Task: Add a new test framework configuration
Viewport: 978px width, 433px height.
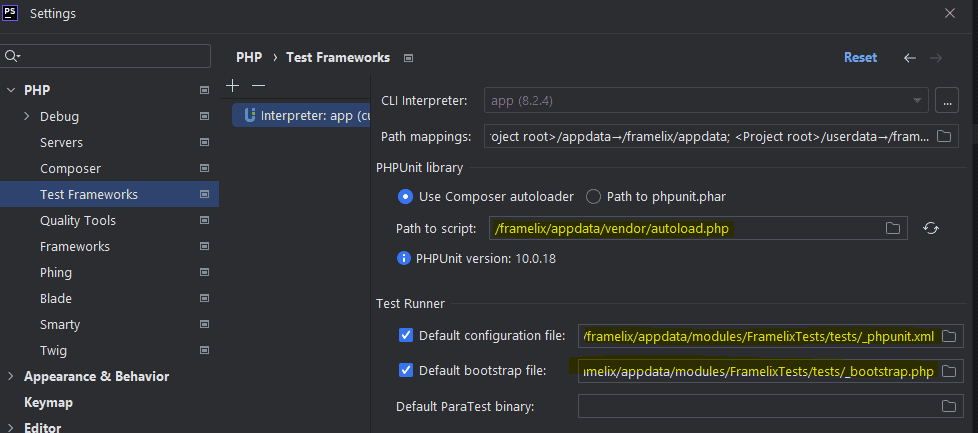Action: [232, 85]
